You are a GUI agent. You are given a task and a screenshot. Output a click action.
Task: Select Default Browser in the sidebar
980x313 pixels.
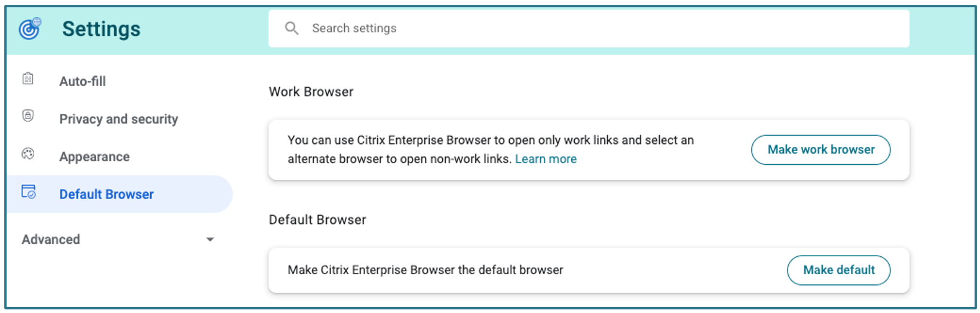(x=106, y=194)
